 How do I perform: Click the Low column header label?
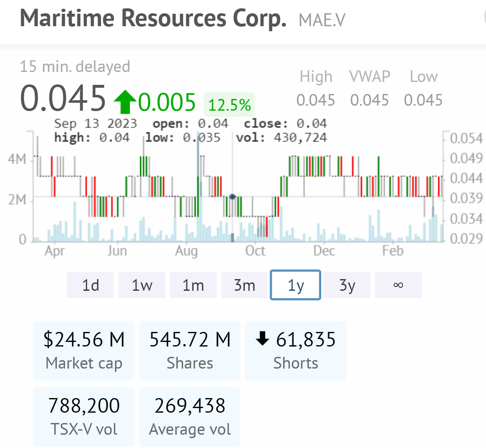424,77
